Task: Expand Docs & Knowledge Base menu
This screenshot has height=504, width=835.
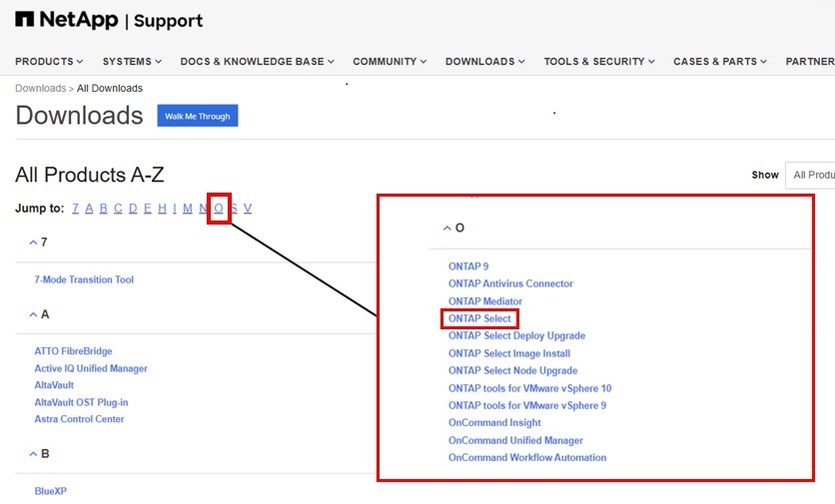Action: click(258, 62)
